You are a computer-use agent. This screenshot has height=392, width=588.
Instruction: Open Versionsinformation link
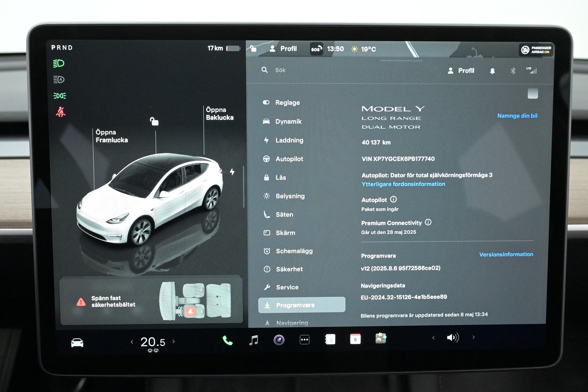[506, 254]
